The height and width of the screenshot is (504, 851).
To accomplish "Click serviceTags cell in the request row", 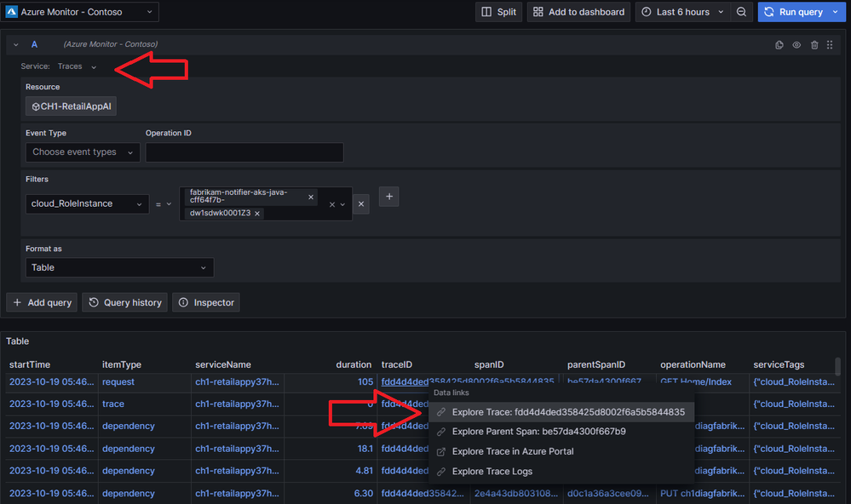I will click(x=794, y=382).
